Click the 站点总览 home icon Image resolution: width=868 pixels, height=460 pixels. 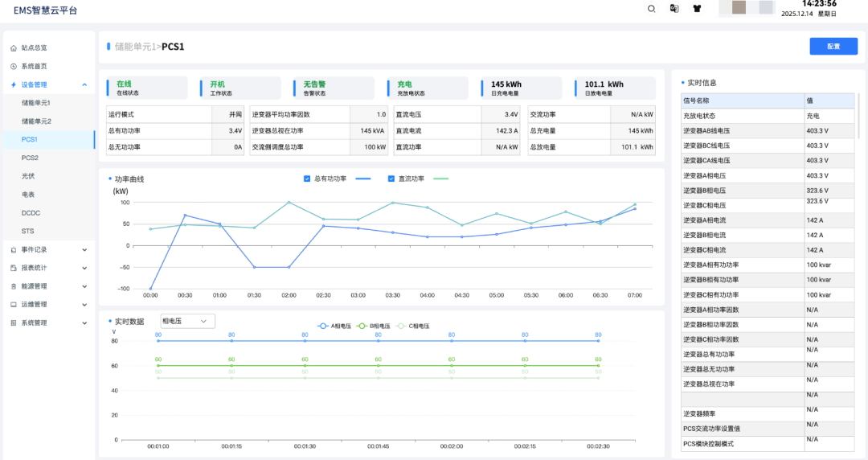pos(14,48)
